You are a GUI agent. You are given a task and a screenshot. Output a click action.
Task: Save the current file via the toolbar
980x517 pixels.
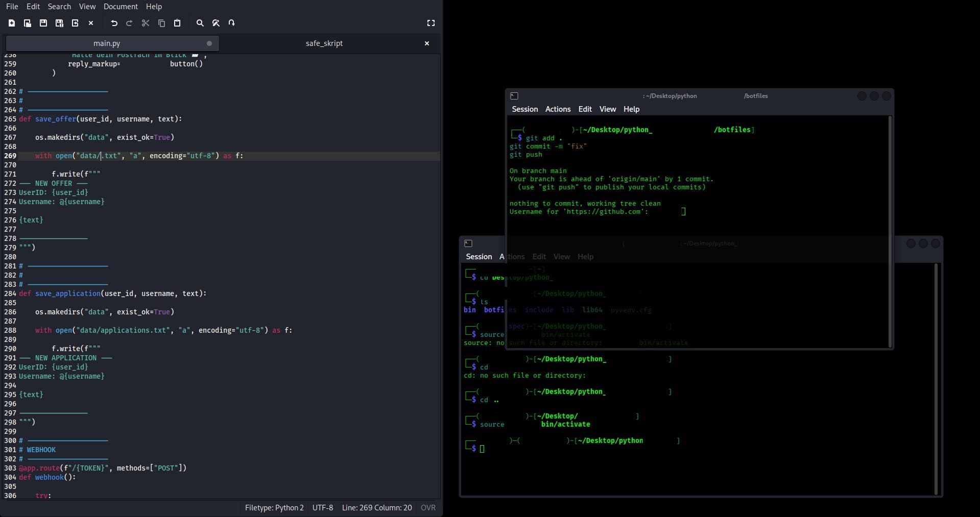[43, 23]
